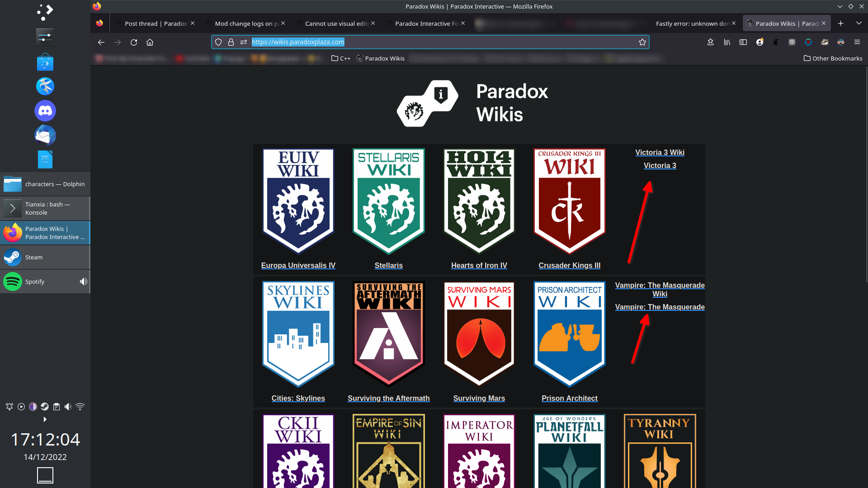Image resolution: width=868 pixels, height=488 pixels.
Task: Open the Victoria 3 Wiki link
Action: (x=660, y=152)
